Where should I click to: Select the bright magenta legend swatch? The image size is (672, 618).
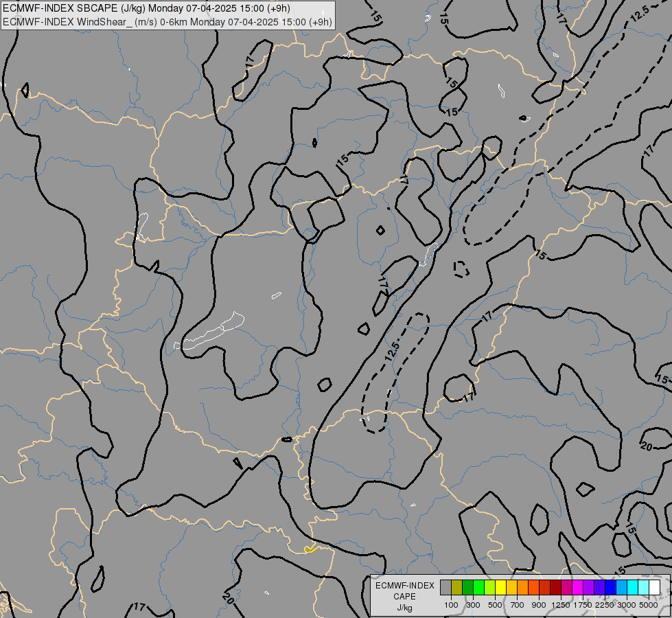coord(577,587)
